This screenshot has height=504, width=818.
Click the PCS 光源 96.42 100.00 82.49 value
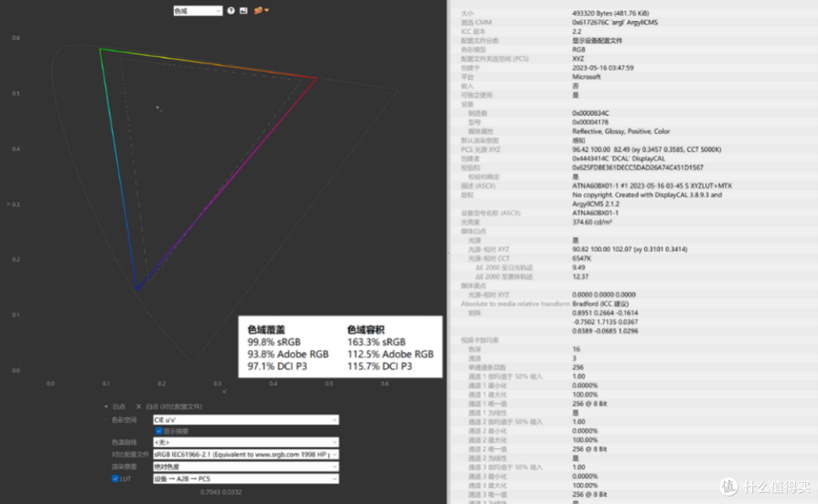(x=646, y=149)
